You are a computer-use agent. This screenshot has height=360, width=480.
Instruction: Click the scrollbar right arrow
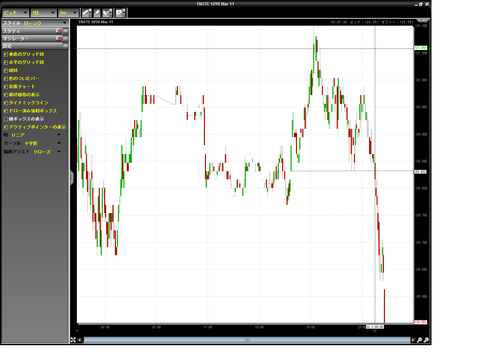(x=413, y=340)
